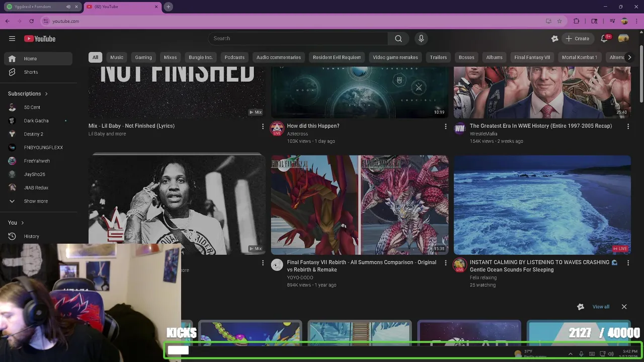Reload the page in browser toolbar

[x=31, y=21]
